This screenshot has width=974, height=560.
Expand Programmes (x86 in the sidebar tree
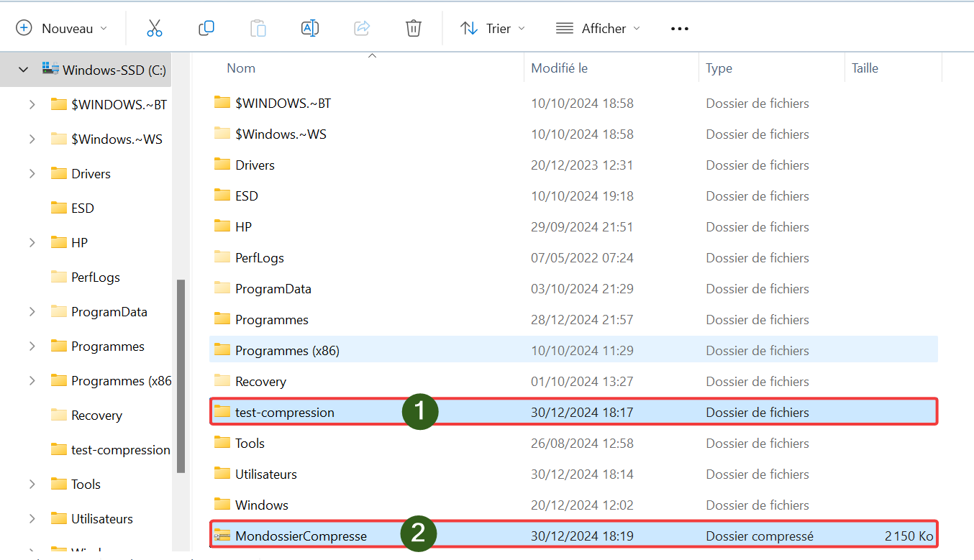(32, 380)
